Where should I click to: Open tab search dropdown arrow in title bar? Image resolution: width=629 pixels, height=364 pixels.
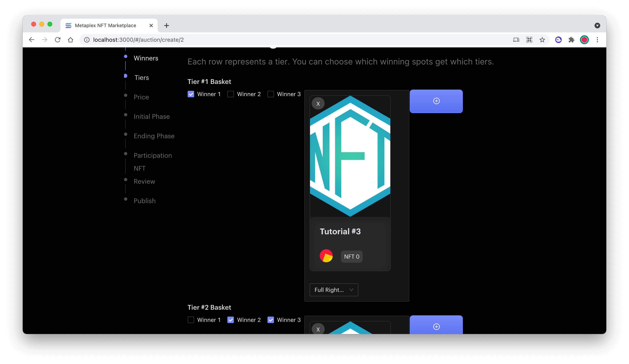point(597,26)
